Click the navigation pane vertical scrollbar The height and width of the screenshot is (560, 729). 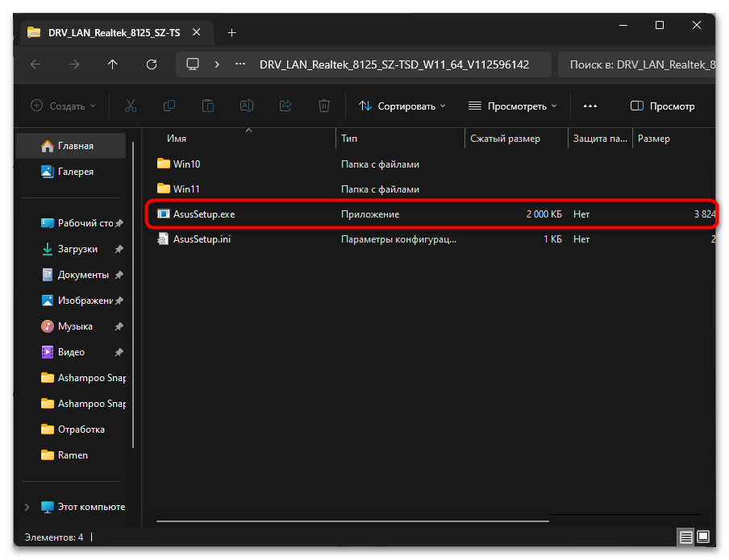pos(133,295)
